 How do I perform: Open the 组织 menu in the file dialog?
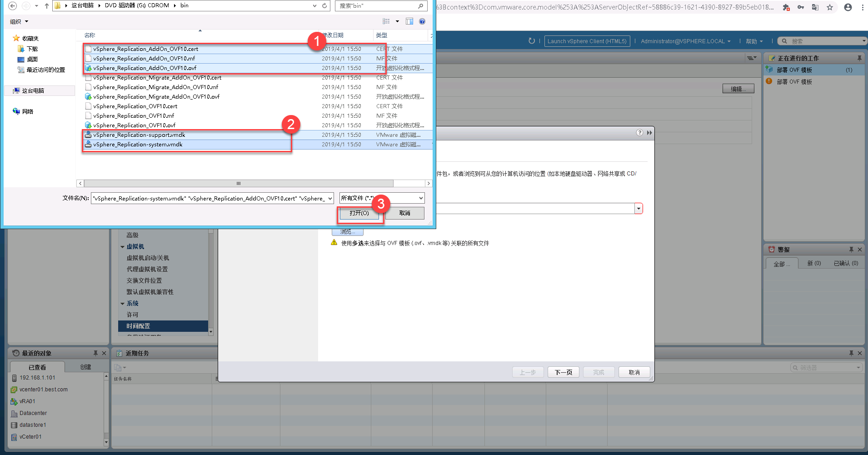[19, 21]
